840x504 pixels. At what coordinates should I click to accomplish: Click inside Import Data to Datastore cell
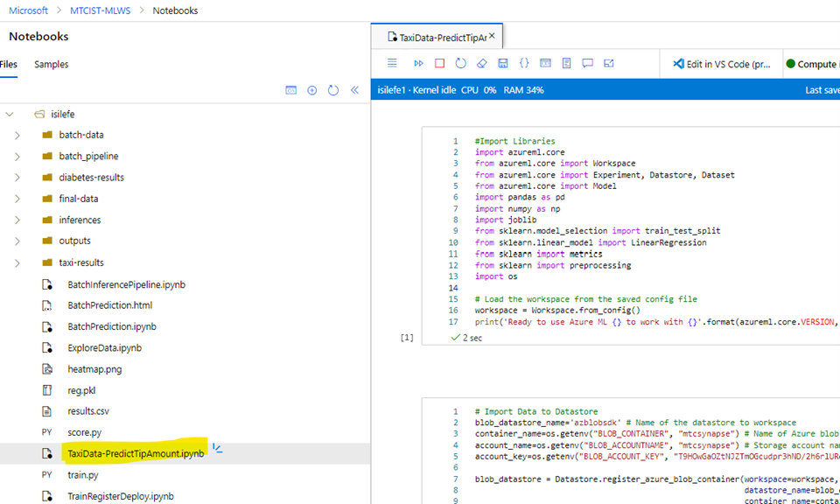tap(631, 451)
